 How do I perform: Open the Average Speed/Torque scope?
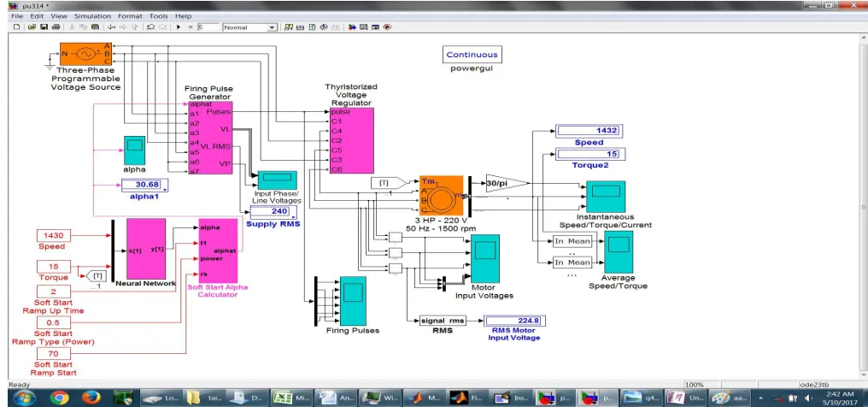pyautogui.click(x=619, y=252)
